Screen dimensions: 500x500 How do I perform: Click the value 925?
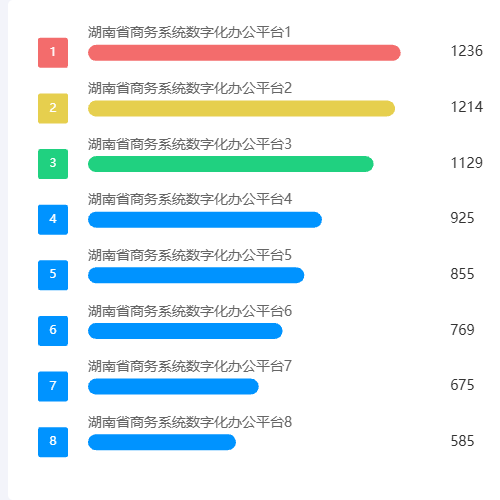[462, 218]
